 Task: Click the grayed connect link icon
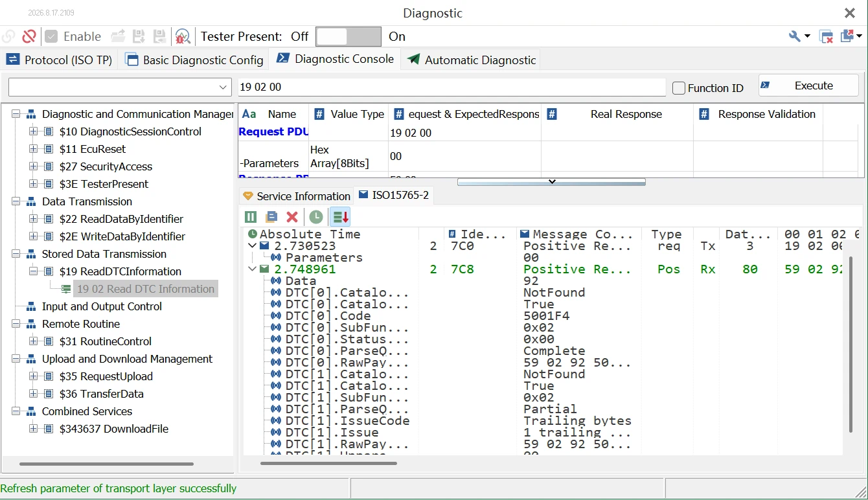8,36
